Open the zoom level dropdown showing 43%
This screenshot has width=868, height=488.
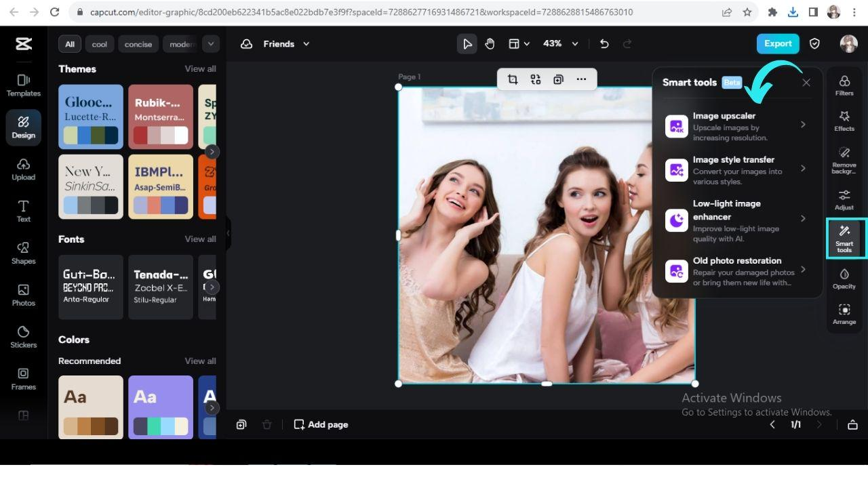(560, 43)
